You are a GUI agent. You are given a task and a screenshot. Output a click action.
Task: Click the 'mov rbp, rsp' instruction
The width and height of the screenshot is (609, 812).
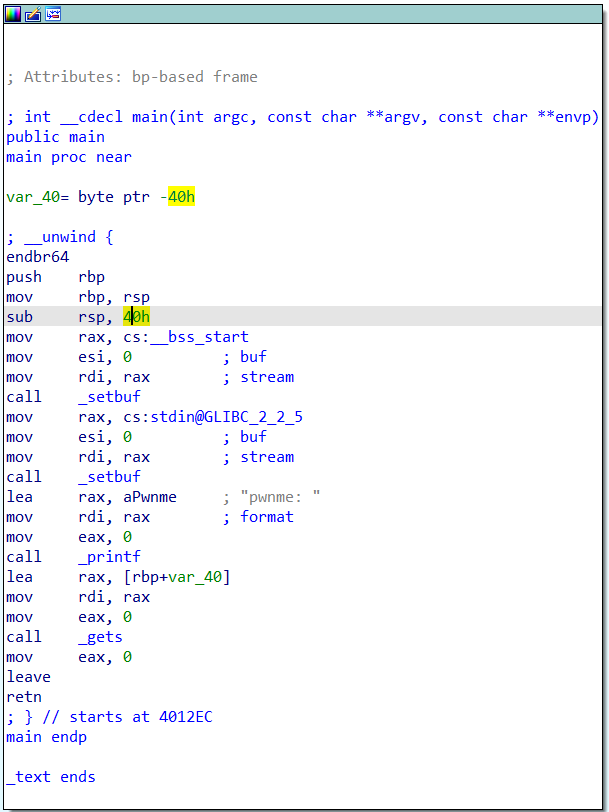point(78,297)
